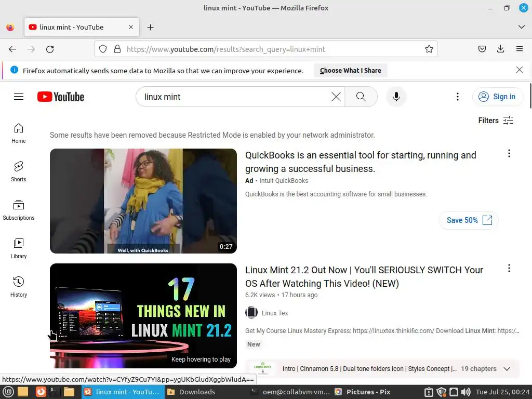Click the '6.2K views' metadata text

point(260,295)
